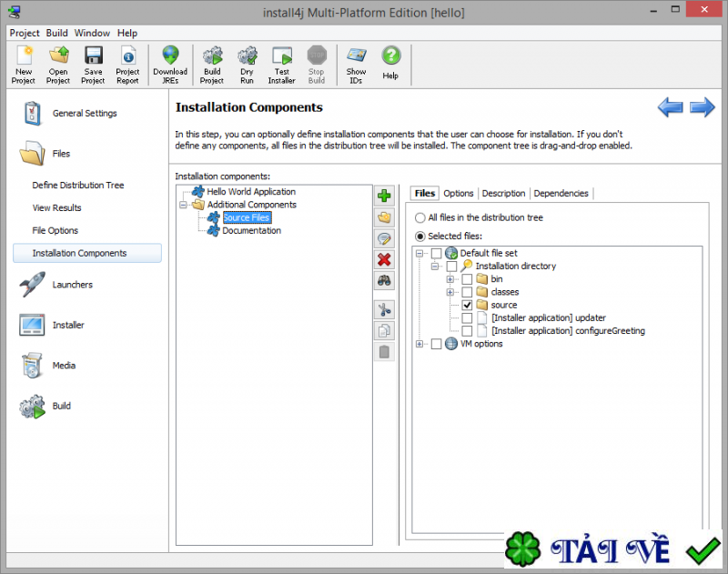
Task: Open the Project Report toolbar icon
Action: (x=127, y=65)
